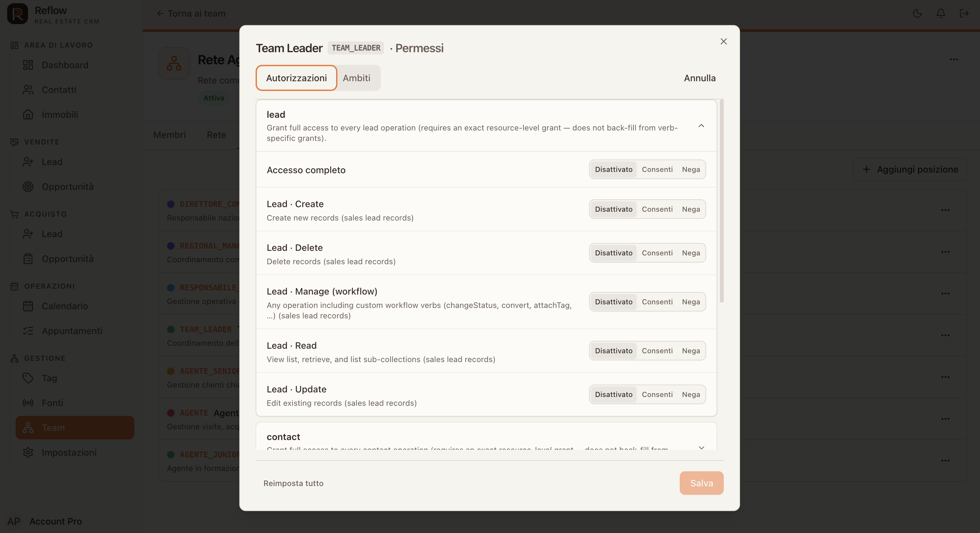This screenshot has height=533, width=980.
Task: Open Calendario in the sidebar
Action: [x=75, y=306]
